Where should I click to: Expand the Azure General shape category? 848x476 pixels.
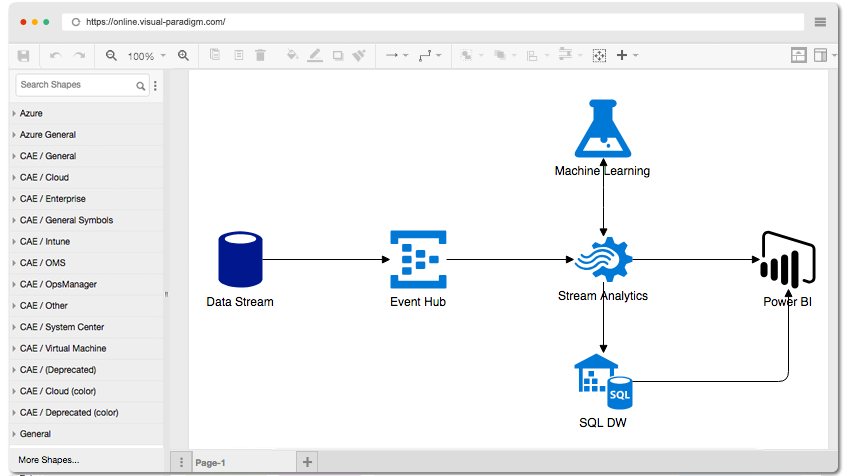[x=87, y=135]
